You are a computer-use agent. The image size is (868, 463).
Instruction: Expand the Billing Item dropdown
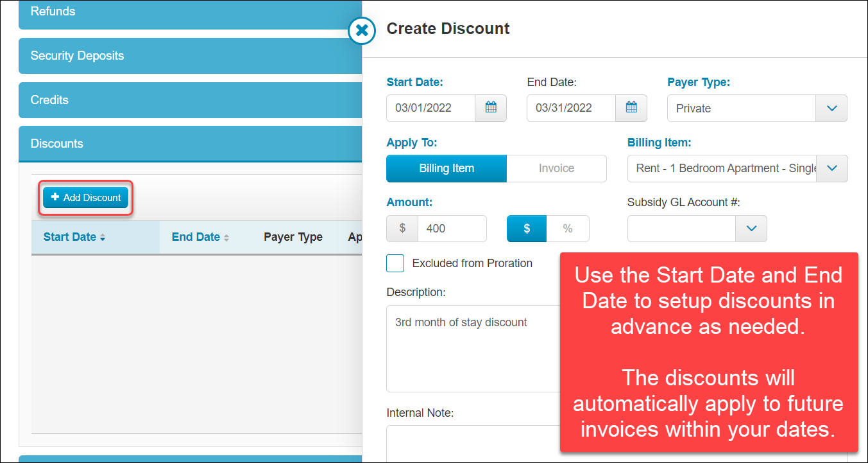832,168
